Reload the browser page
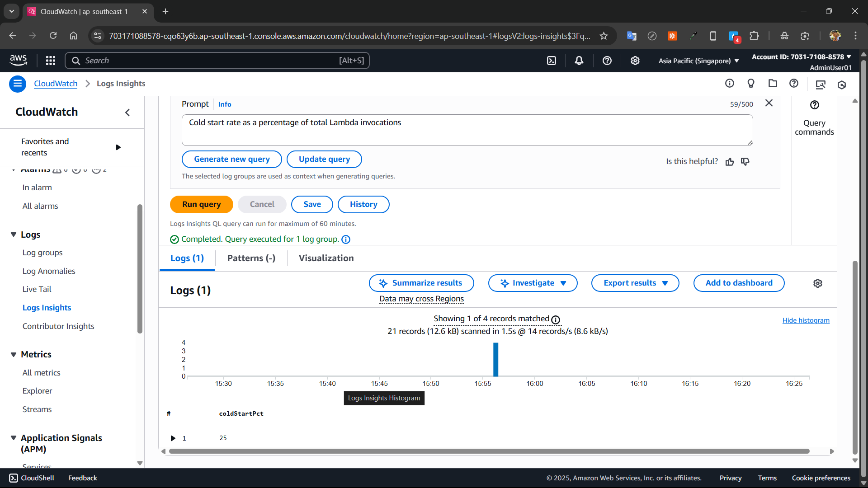The width and height of the screenshot is (868, 488). [x=53, y=36]
